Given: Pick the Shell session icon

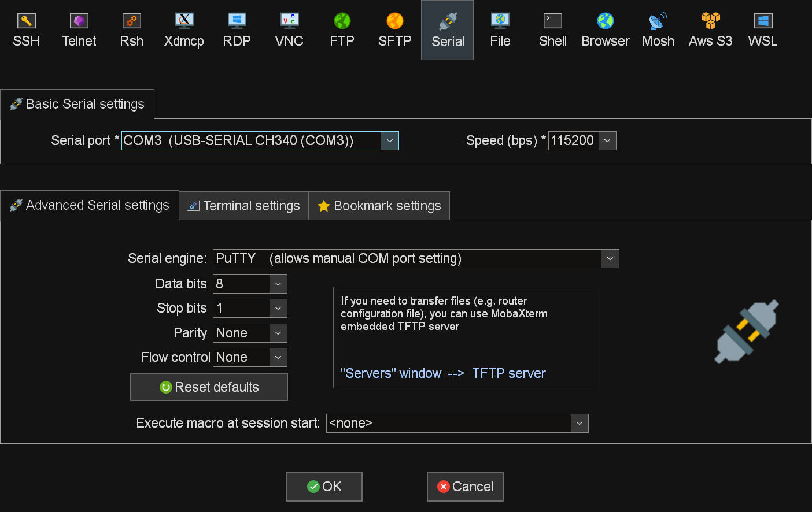Looking at the screenshot, I should click(553, 30).
